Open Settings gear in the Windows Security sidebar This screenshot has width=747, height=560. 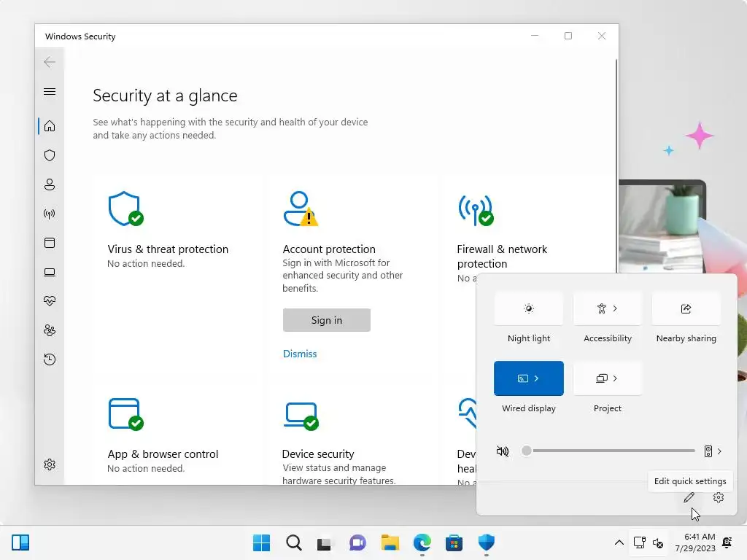tap(50, 464)
